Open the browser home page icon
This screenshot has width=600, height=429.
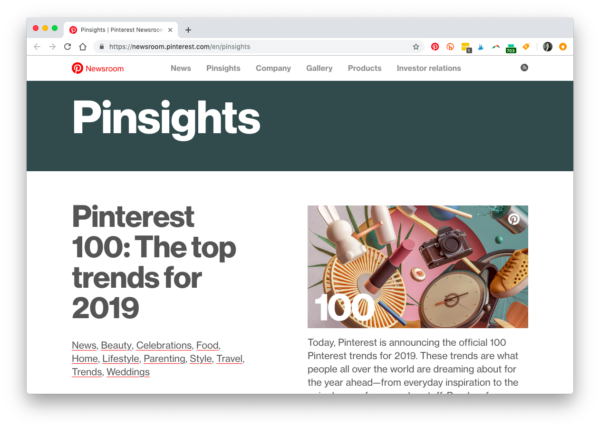83,47
